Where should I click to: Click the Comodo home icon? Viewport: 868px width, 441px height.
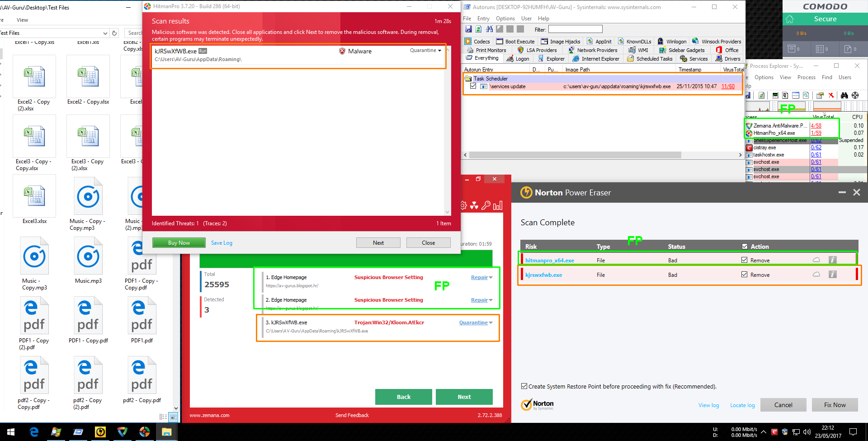[790, 19]
